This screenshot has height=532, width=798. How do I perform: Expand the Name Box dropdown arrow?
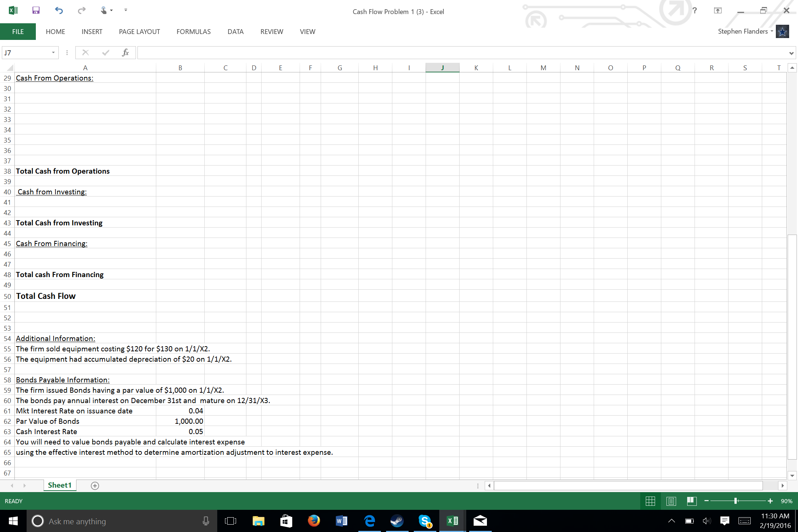[x=54, y=53]
